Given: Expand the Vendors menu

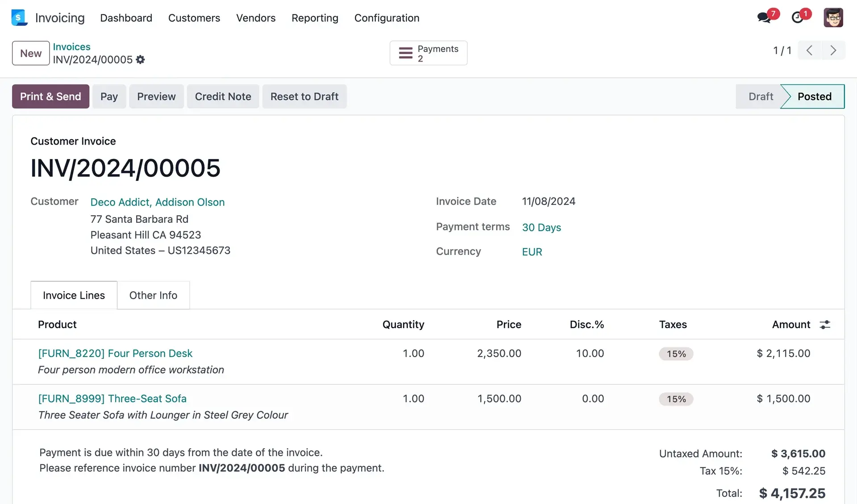Looking at the screenshot, I should point(256,18).
